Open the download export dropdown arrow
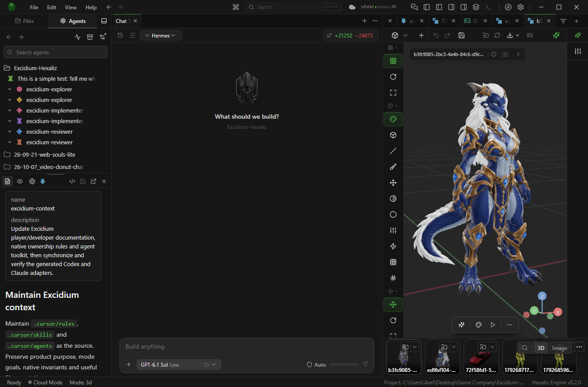 [517, 35]
